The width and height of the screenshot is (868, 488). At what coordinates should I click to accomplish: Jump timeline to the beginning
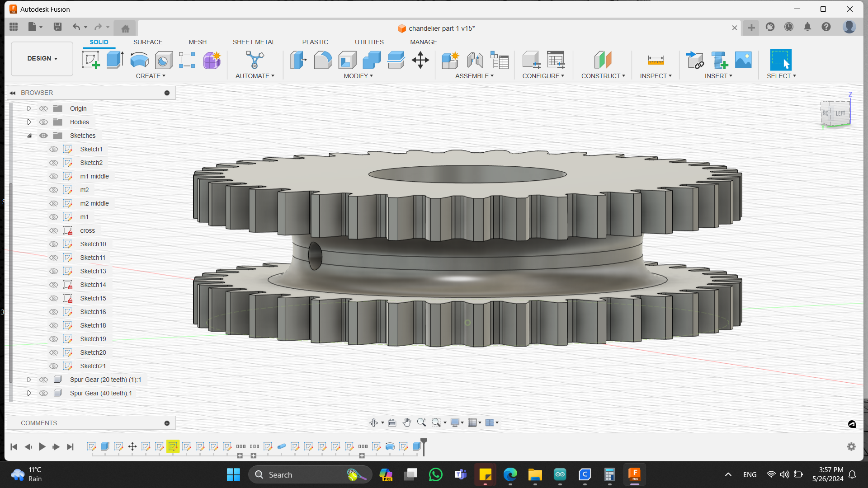click(14, 446)
